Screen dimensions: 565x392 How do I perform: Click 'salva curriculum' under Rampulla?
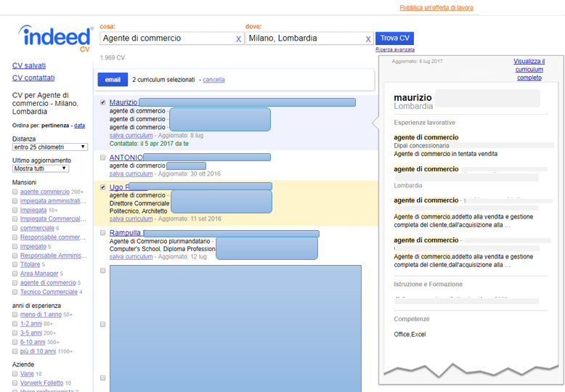click(131, 256)
